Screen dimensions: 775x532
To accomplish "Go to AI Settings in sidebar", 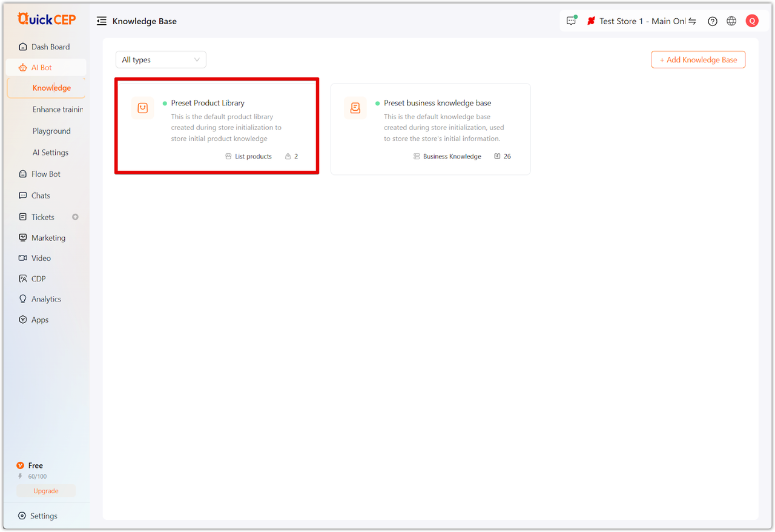I will pyautogui.click(x=50, y=153).
